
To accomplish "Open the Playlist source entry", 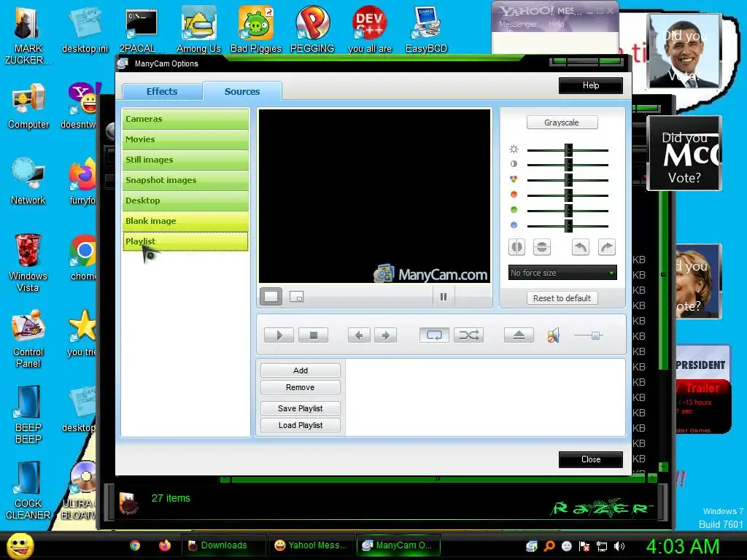I will pyautogui.click(x=185, y=241).
